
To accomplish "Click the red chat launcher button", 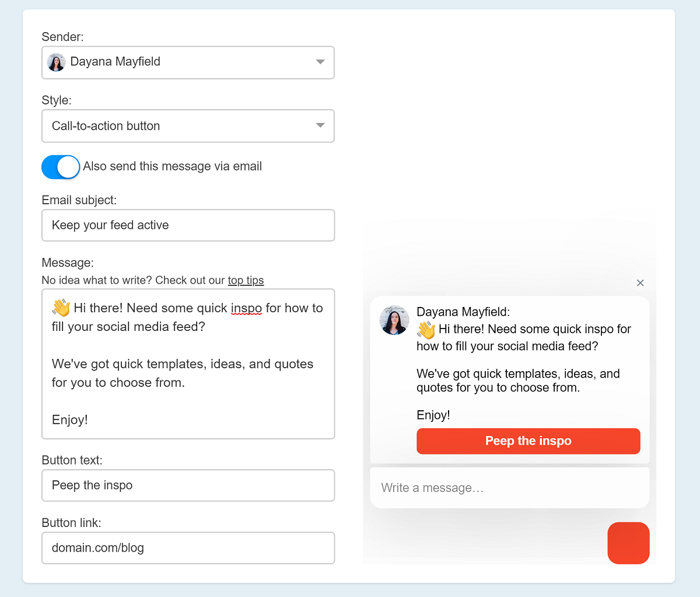I will [x=628, y=543].
